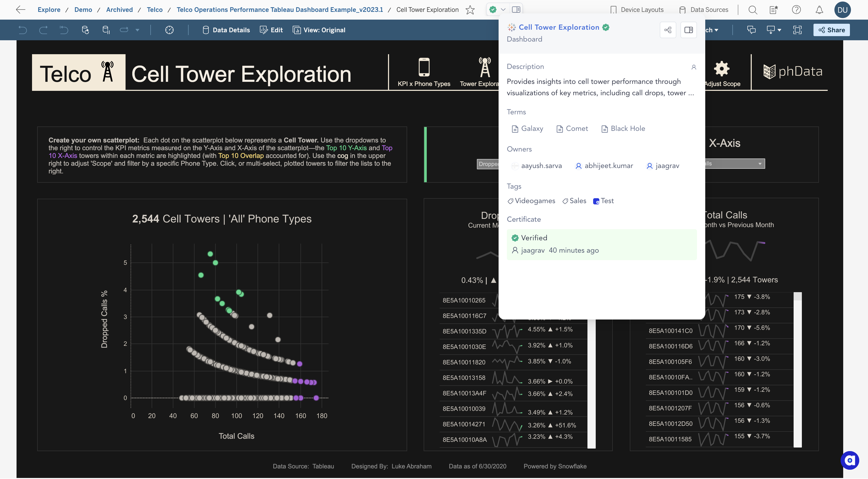Open the X-Axis metric dropdown arrow

point(760,164)
